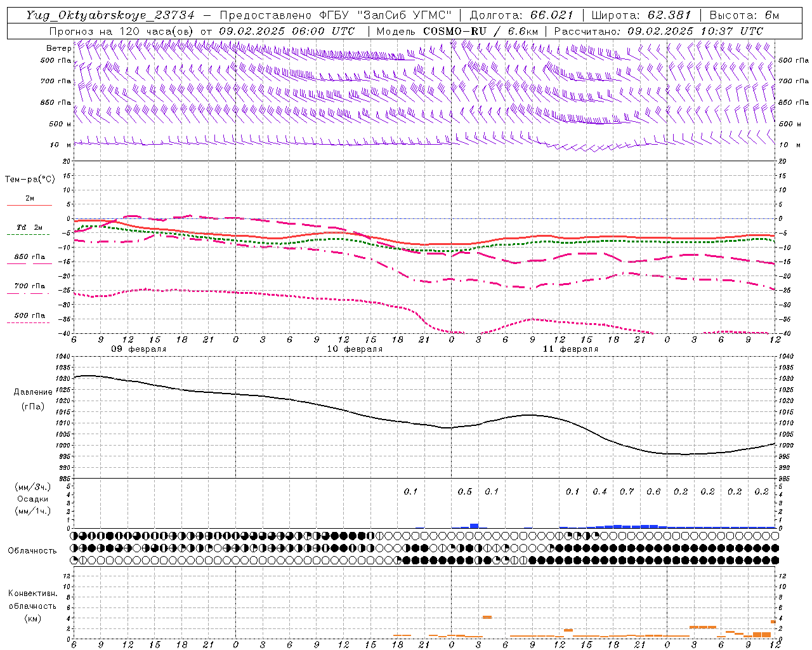Click the 850 гПа temperature legend entry
812x650 pixels.
30,257
